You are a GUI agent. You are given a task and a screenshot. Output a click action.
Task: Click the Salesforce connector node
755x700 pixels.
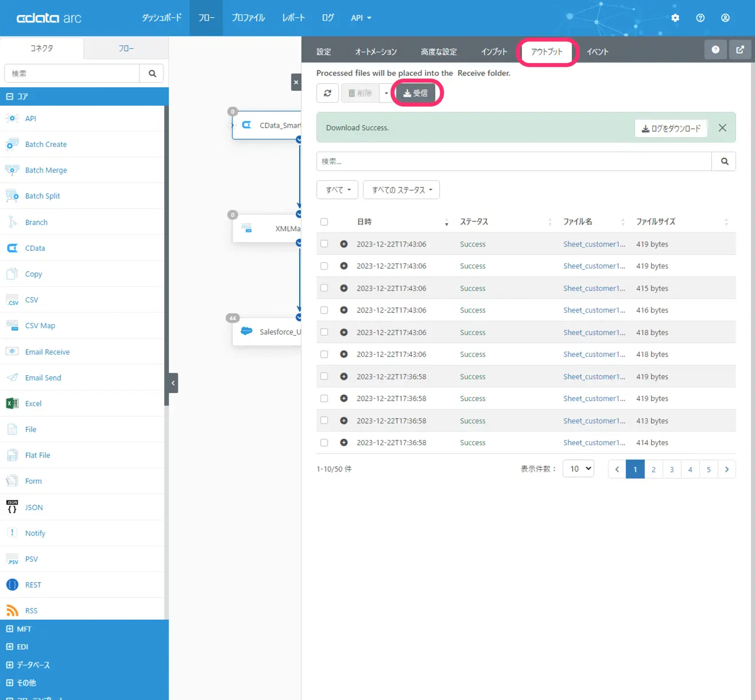(x=267, y=332)
